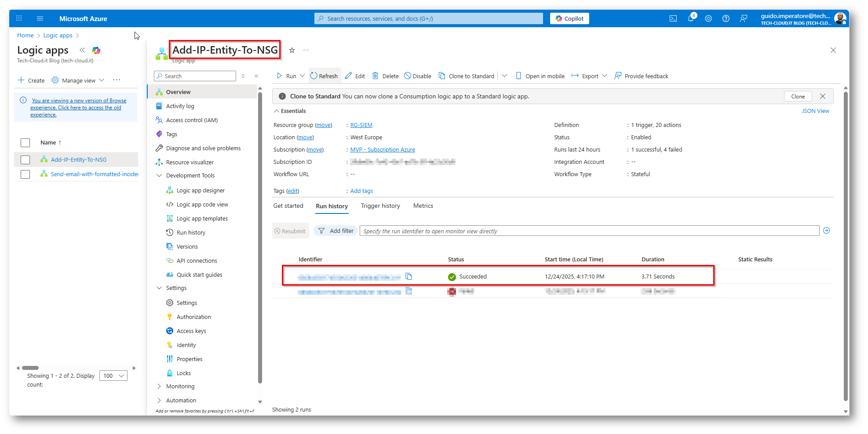Open the portal settings gear icon
Image resolution: width=868 pixels, height=434 pixels.
pyautogui.click(x=708, y=18)
